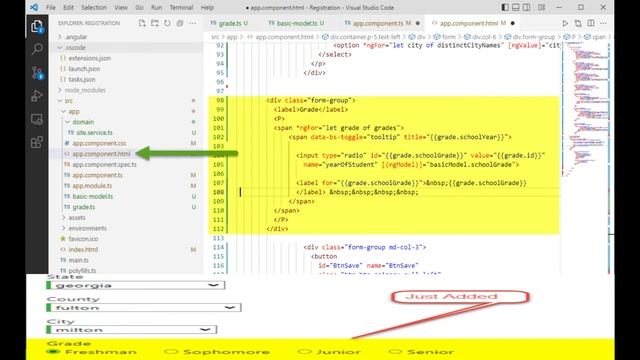Open Explorer more actions menu
640x360 pixels.
click(193, 23)
